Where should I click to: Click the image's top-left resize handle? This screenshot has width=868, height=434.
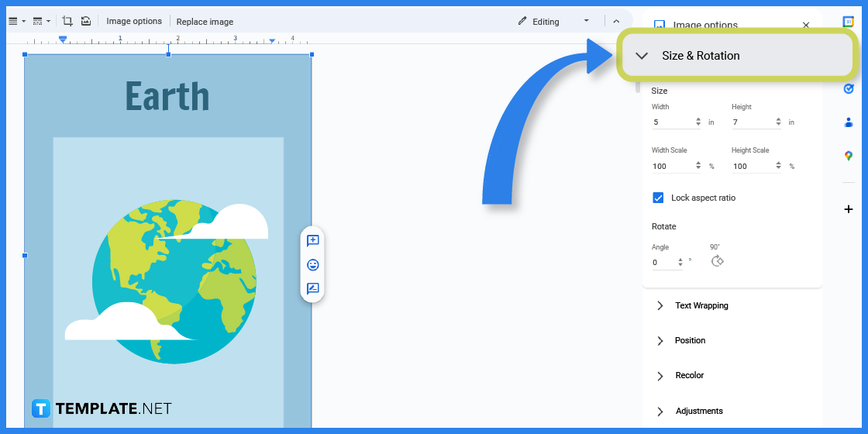pyautogui.click(x=24, y=54)
